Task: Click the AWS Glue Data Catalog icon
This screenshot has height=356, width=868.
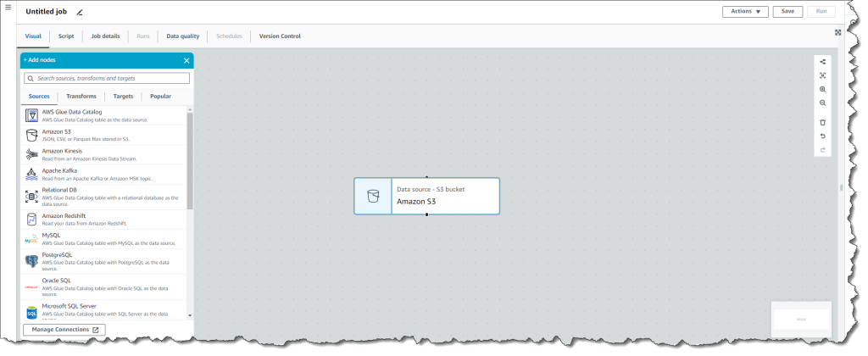Action: pyautogui.click(x=32, y=116)
